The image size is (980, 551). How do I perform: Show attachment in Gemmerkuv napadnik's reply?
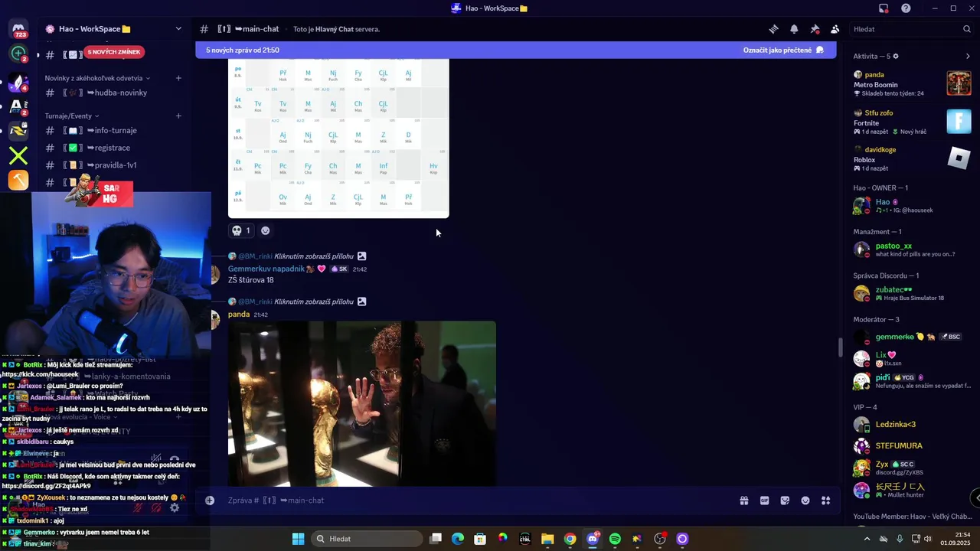tap(314, 256)
